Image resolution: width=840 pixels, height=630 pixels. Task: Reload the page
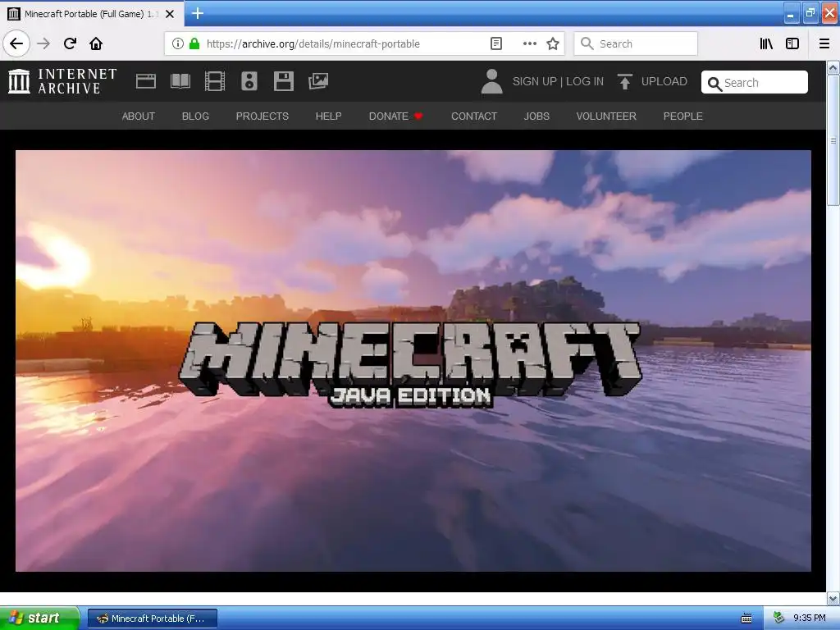click(x=70, y=43)
